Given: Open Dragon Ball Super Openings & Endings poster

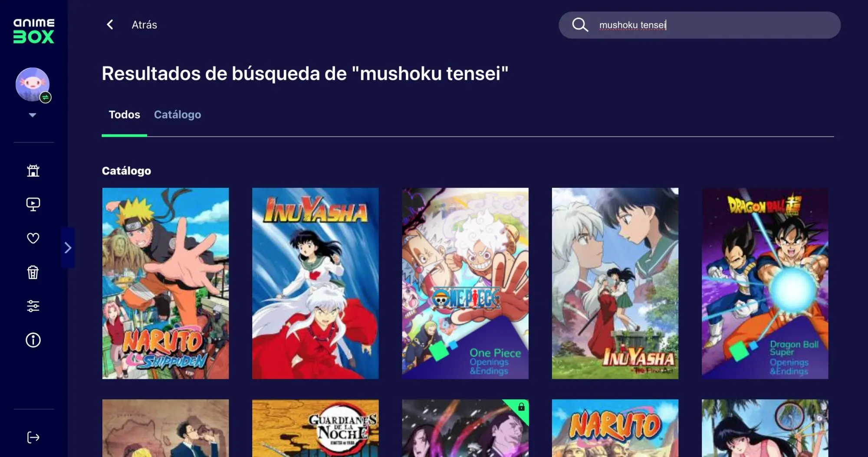Looking at the screenshot, I should [x=765, y=283].
